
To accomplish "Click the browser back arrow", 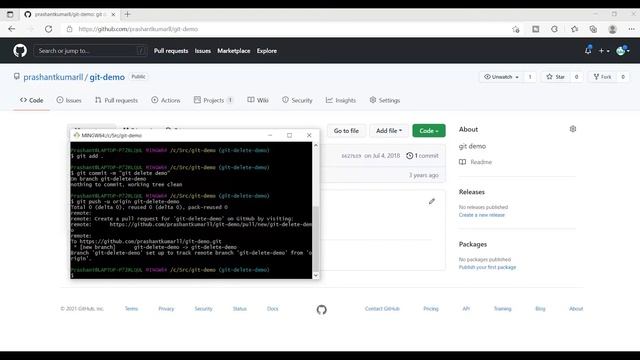I will click(11, 29).
